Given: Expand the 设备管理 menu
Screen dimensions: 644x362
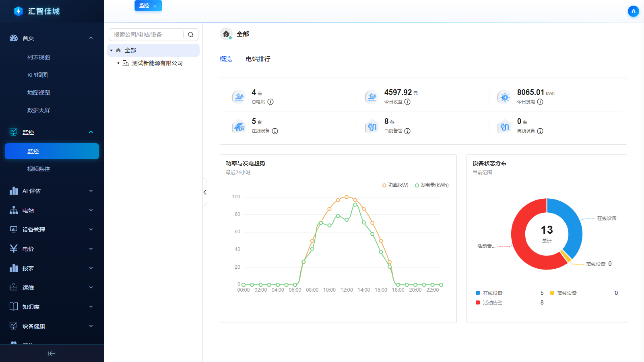Looking at the screenshot, I should pyautogui.click(x=52, y=230).
